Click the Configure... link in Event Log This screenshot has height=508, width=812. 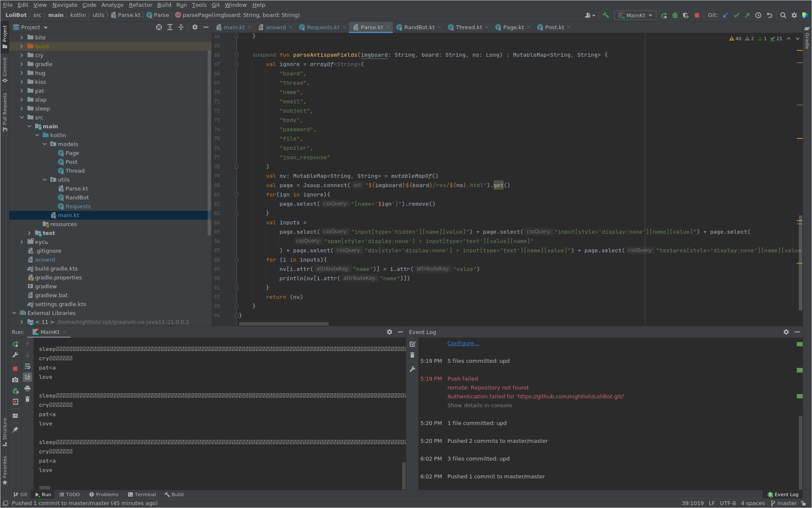pyautogui.click(x=463, y=343)
